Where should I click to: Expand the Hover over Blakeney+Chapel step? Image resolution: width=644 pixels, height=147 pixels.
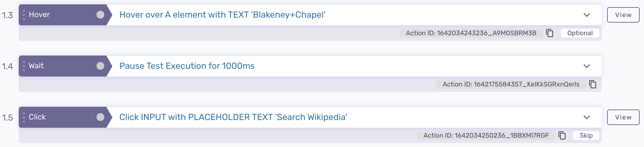coord(587,15)
